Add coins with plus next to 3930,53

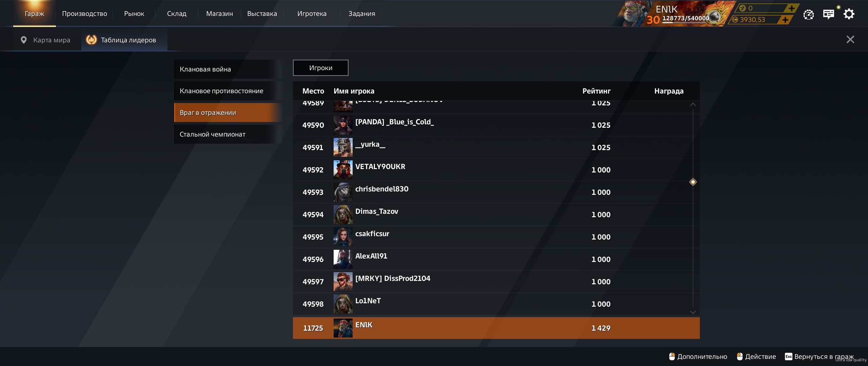click(785, 20)
